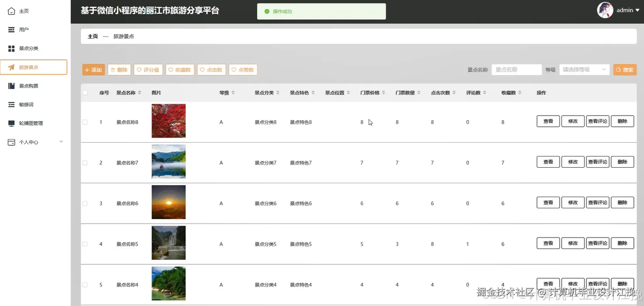Expand the 个人中心 submenu chevron
The image size is (644, 306).
pyautogui.click(x=61, y=142)
